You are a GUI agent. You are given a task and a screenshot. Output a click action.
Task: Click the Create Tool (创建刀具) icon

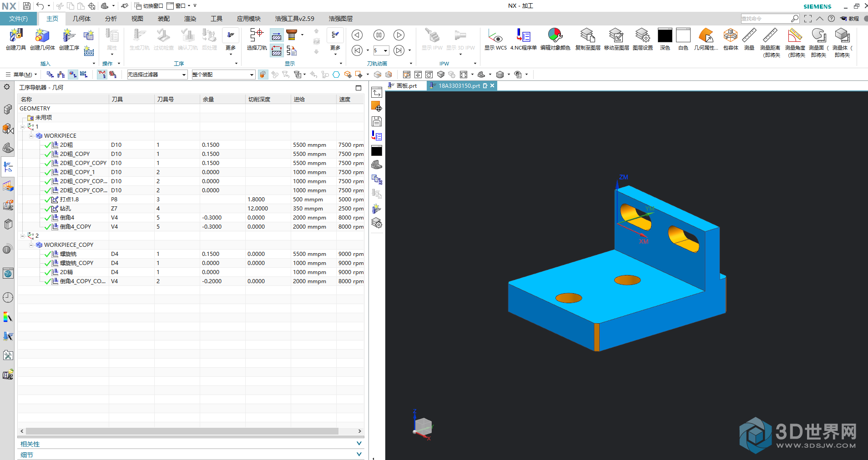coord(16,36)
